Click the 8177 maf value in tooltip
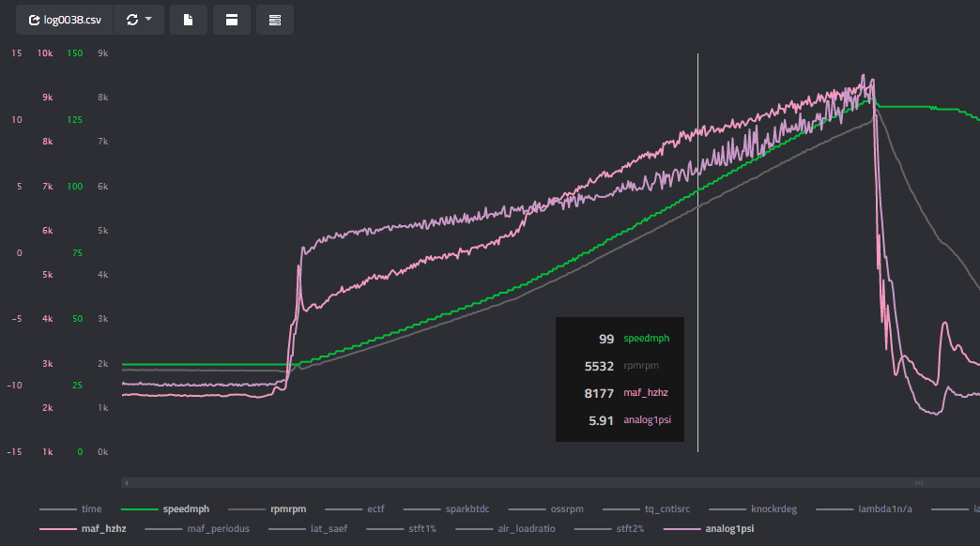980x546 pixels. click(x=599, y=393)
